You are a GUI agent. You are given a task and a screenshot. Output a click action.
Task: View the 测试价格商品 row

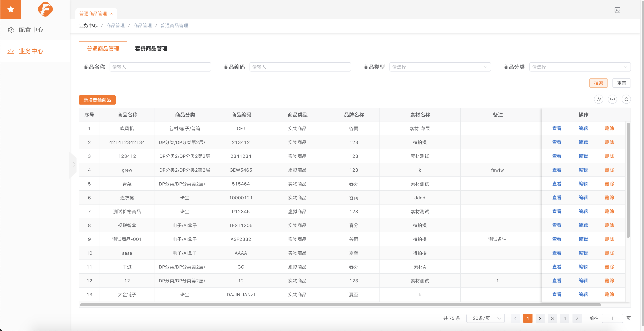pos(557,211)
